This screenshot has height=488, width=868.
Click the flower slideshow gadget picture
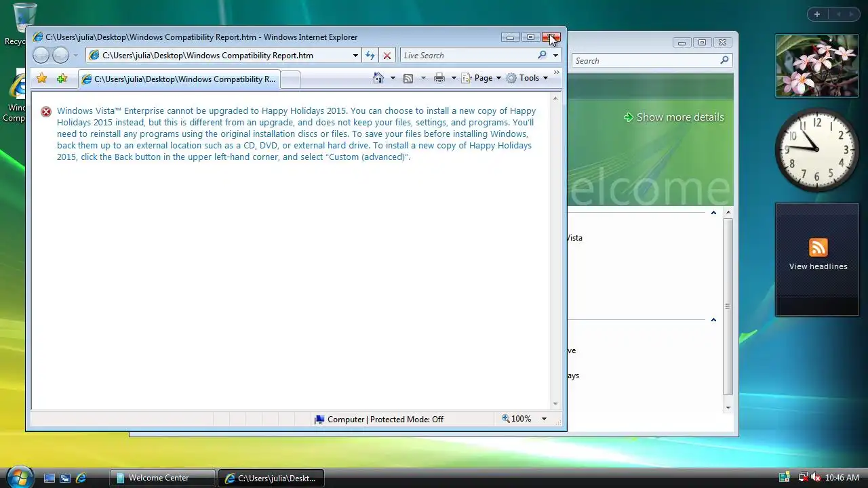(x=817, y=66)
